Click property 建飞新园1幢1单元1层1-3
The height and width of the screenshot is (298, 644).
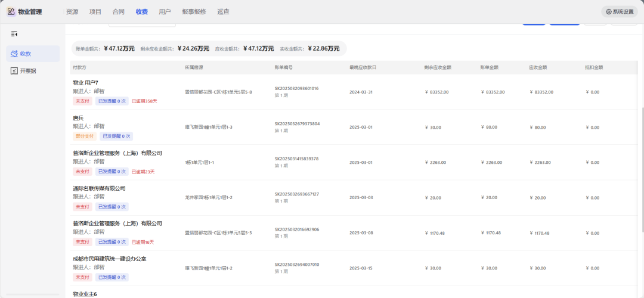click(209, 127)
